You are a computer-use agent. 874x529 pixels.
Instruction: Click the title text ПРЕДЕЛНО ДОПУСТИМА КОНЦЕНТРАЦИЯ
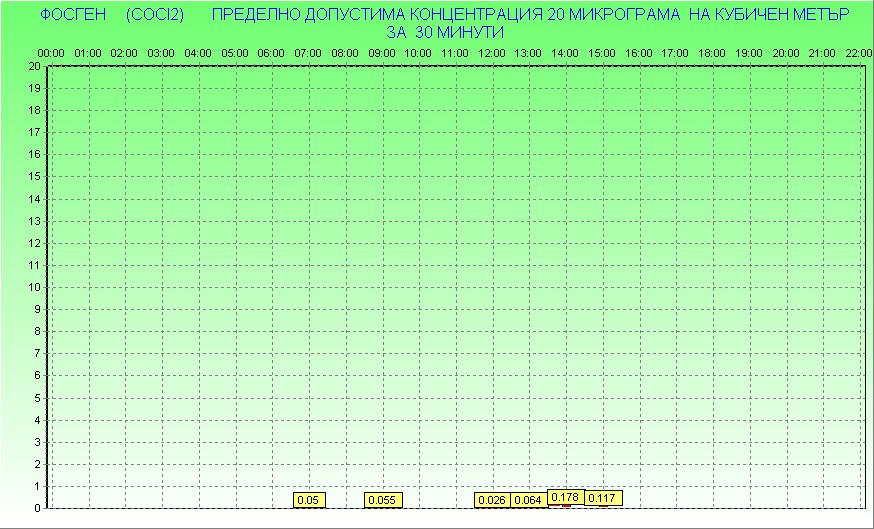pyautogui.click(x=377, y=15)
